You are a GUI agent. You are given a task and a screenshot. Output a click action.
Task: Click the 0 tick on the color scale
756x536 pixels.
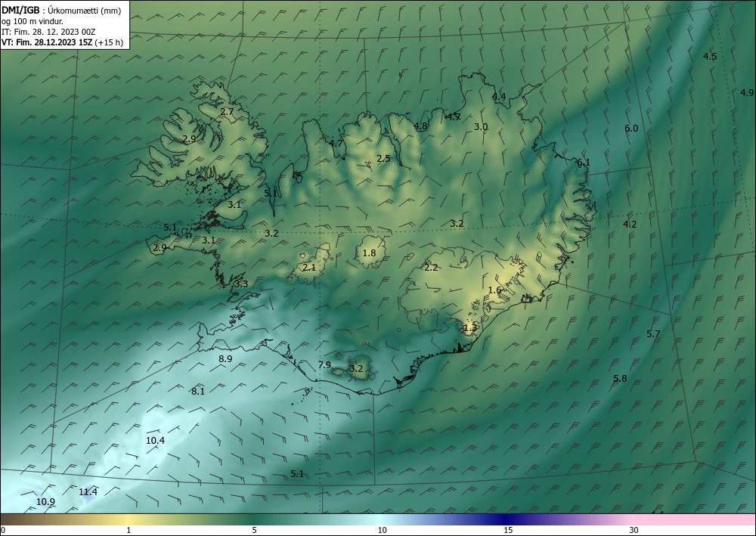(3, 530)
